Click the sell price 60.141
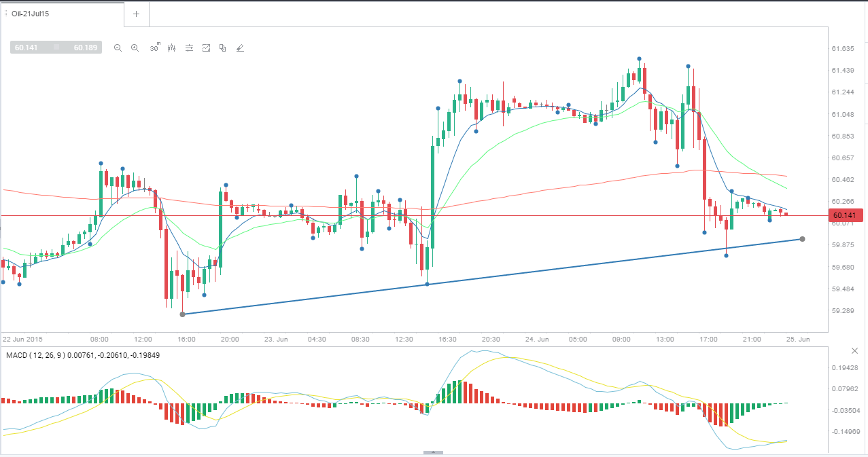Screen dimensions: 868x457 26,48
